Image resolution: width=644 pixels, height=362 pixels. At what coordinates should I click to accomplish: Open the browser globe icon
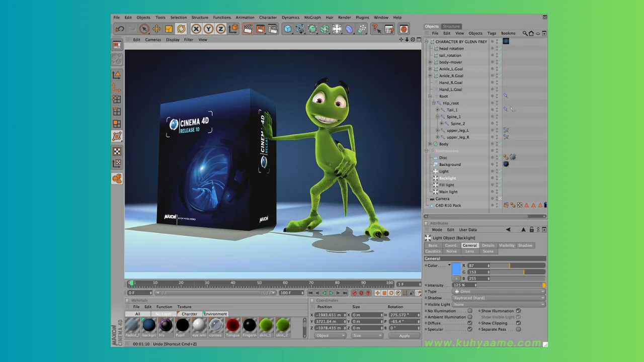coord(404,29)
